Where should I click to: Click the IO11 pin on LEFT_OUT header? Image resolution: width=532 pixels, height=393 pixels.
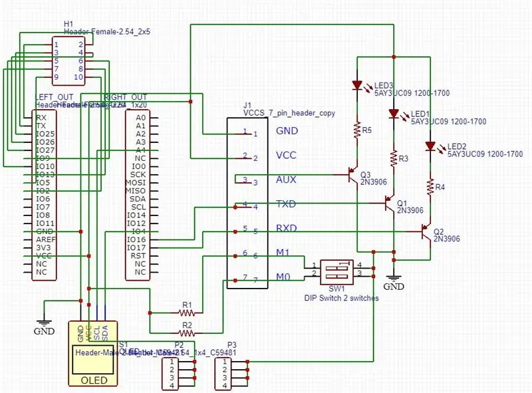(45, 223)
